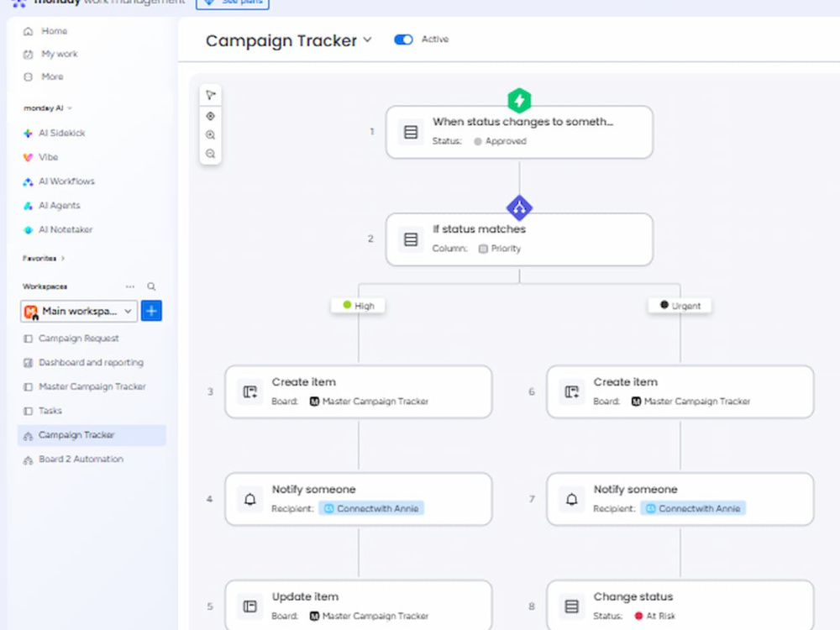Click Connectwith Annie recipient chip in step 4
The width and height of the screenshot is (840, 630).
371,508
